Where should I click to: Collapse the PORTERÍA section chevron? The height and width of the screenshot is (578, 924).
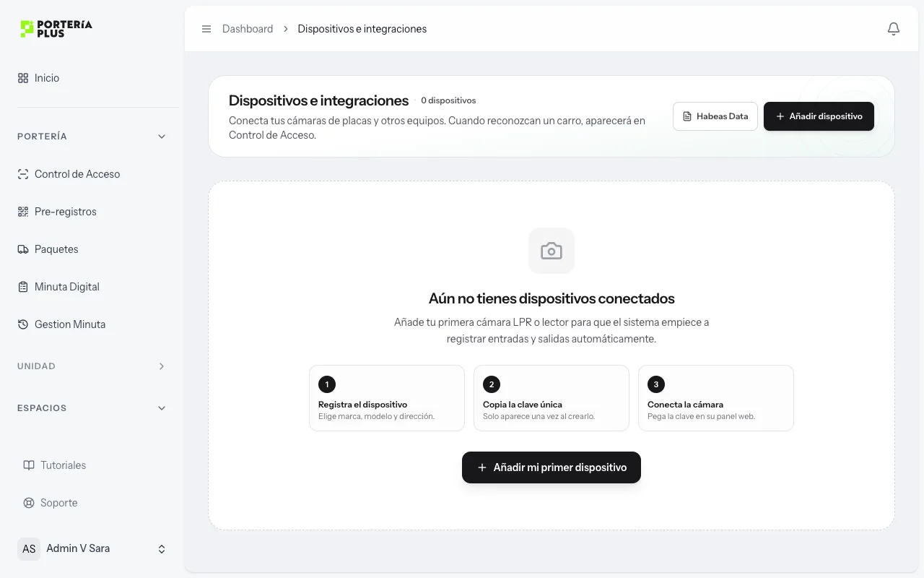(162, 137)
